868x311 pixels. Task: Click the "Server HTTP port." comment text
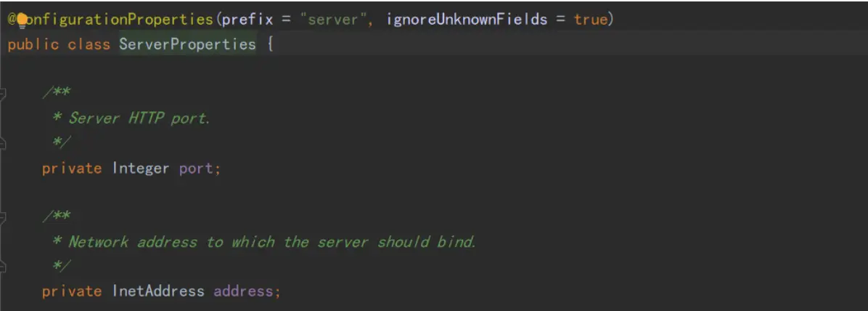(x=139, y=118)
